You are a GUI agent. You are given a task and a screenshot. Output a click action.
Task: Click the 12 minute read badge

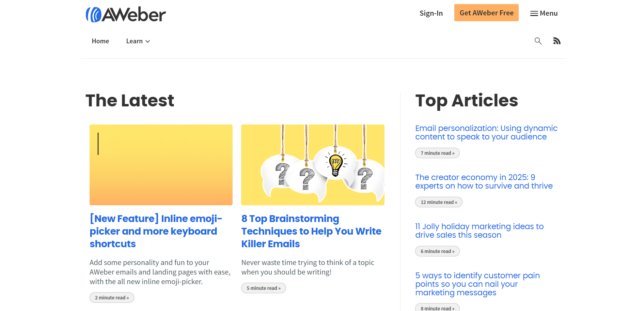pos(438,202)
